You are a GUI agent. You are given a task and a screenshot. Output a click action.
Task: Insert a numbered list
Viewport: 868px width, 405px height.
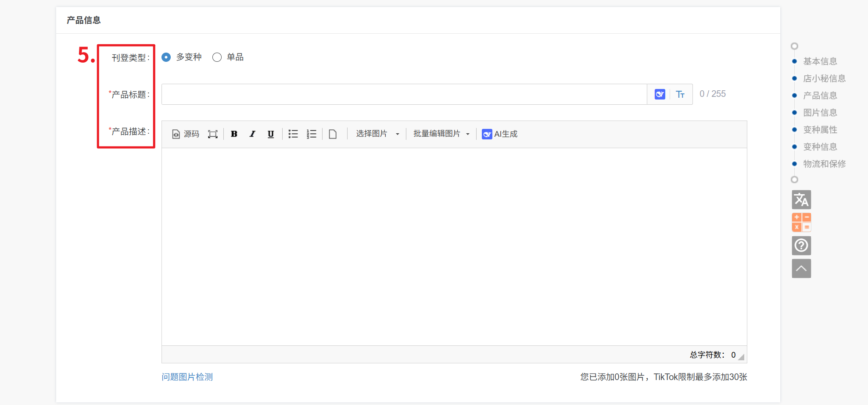[x=312, y=134]
